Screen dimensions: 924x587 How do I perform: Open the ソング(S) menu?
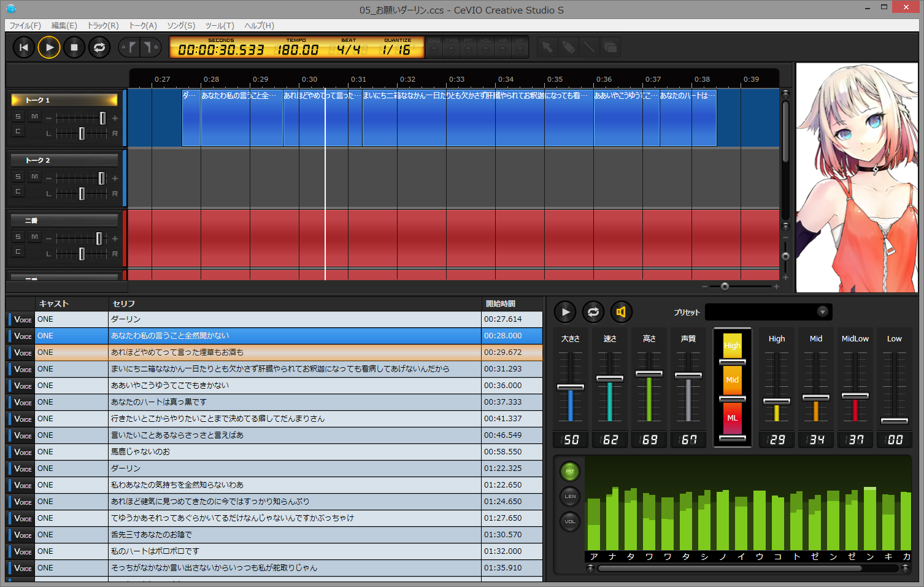pyautogui.click(x=181, y=26)
